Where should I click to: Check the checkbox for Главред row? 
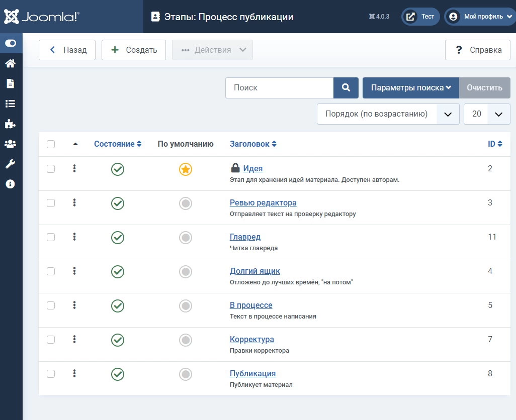[51, 237]
